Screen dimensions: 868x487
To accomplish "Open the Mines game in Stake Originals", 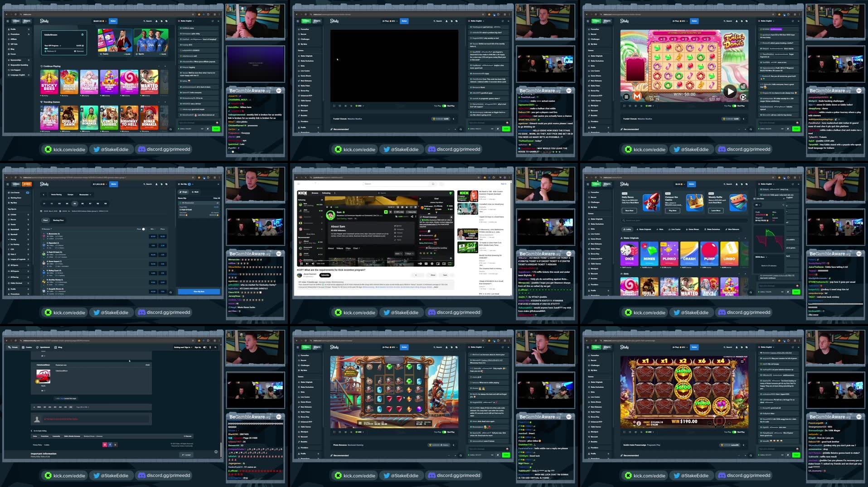I will pyautogui.click(x=649, y=254).
